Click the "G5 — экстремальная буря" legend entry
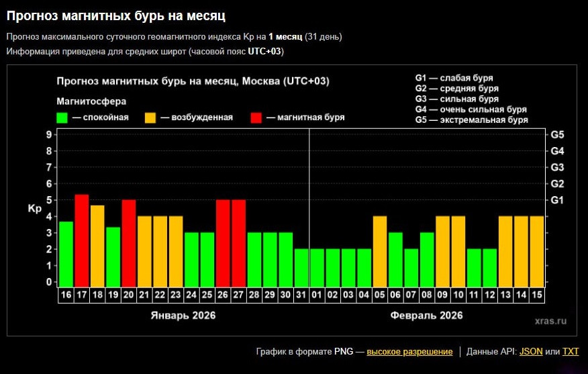 point(471,120)
